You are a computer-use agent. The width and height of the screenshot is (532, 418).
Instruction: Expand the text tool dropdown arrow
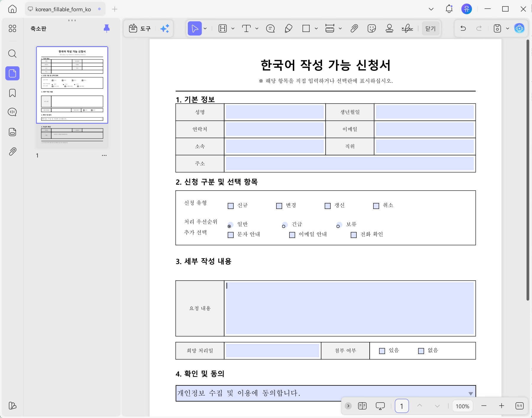click(x=257, y=28)
